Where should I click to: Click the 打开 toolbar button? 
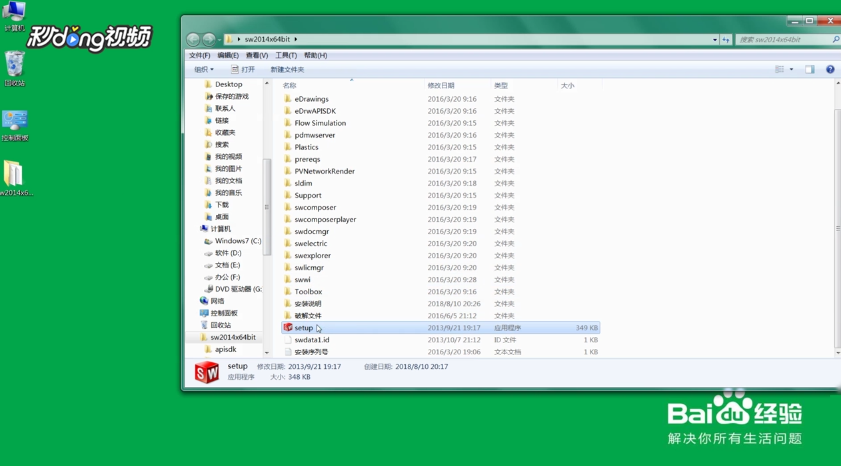(243, 69)
